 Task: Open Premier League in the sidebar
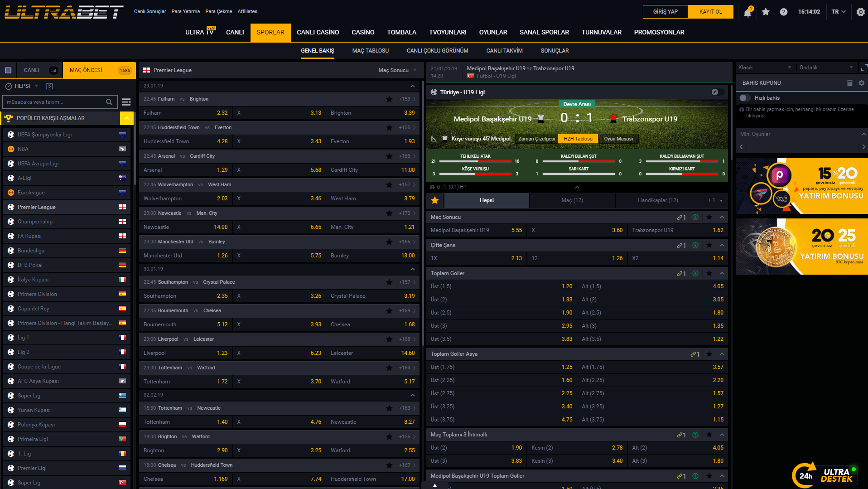(x=67, y=207)
